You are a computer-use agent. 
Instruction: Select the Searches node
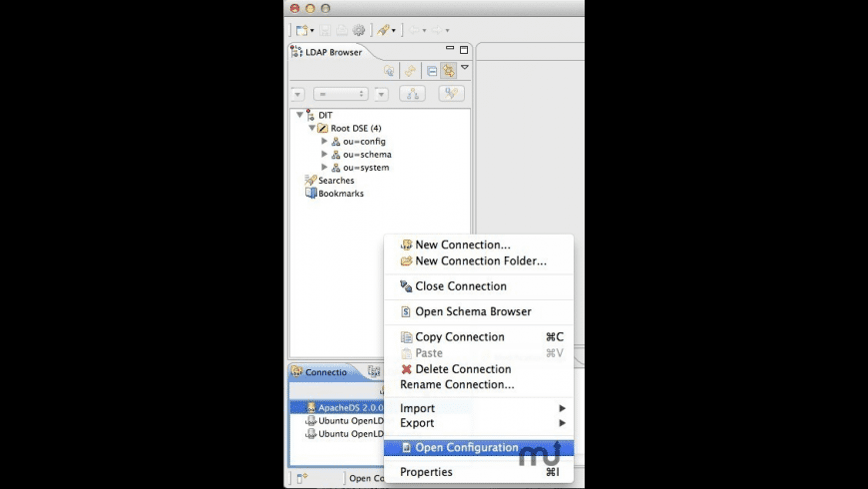pyautogui.click(x=336, y=181)
